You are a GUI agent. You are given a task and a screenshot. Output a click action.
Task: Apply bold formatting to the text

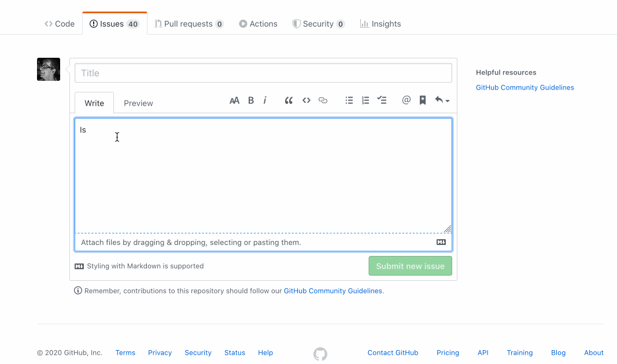(251, 100)
